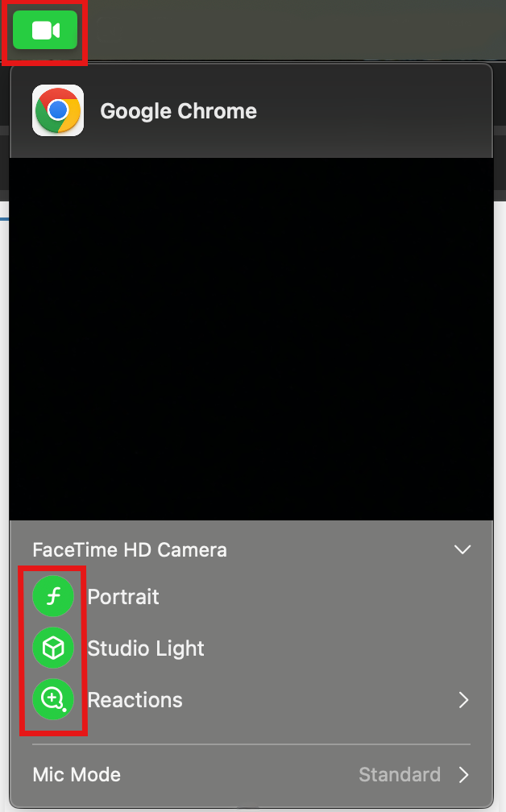Click the divider line above Mic Mode

[x=251, y=744]
